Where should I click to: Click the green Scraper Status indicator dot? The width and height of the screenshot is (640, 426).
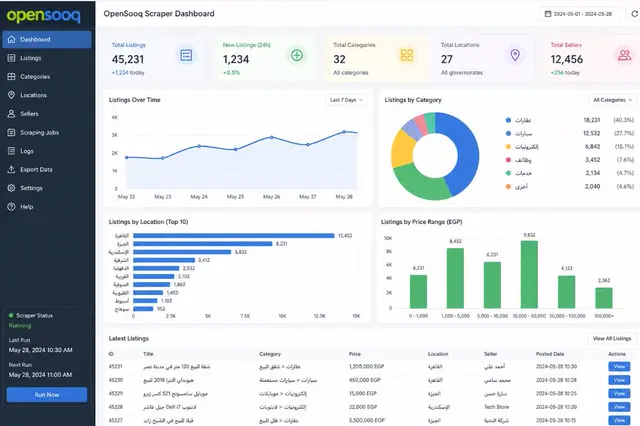11,315
